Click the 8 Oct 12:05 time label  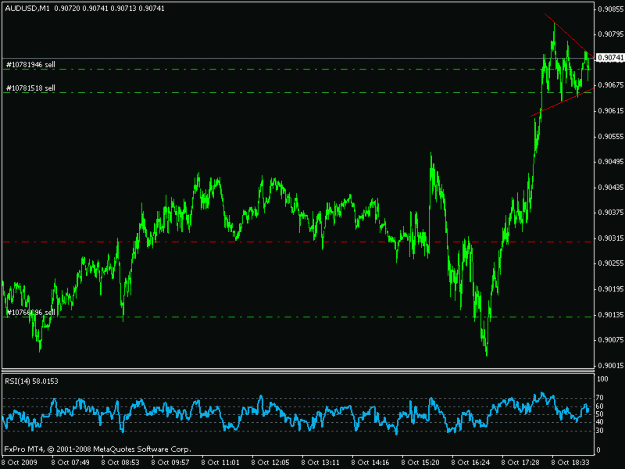point(270,463)
